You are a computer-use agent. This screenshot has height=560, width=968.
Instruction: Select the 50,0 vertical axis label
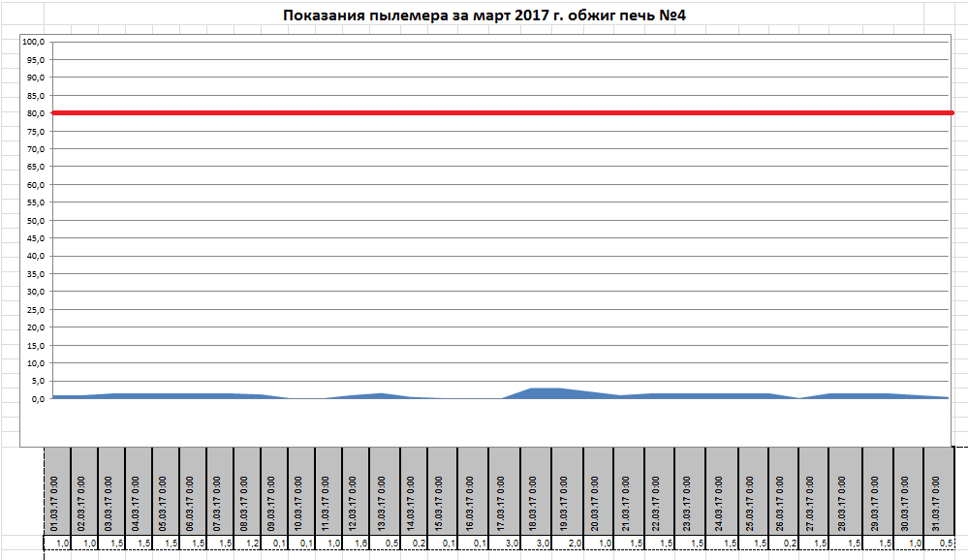pos(34,221)
